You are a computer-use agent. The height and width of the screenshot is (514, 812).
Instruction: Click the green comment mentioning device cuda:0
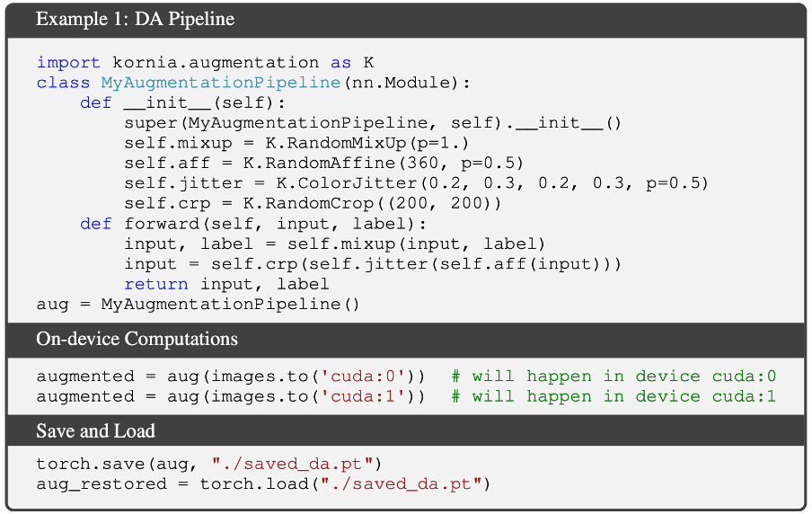tap(613, 377)
